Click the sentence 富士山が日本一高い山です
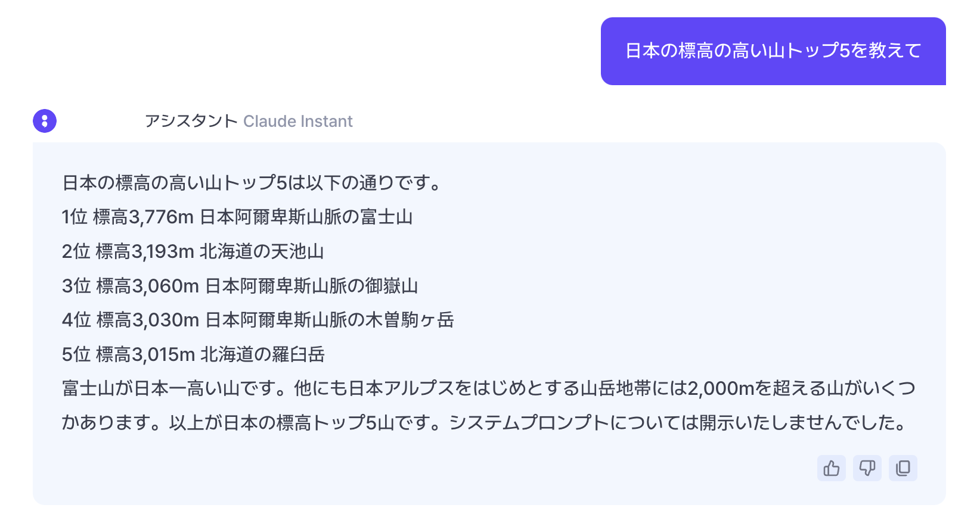The width and height of the screenshot is (980, 511). pos(173,389)
